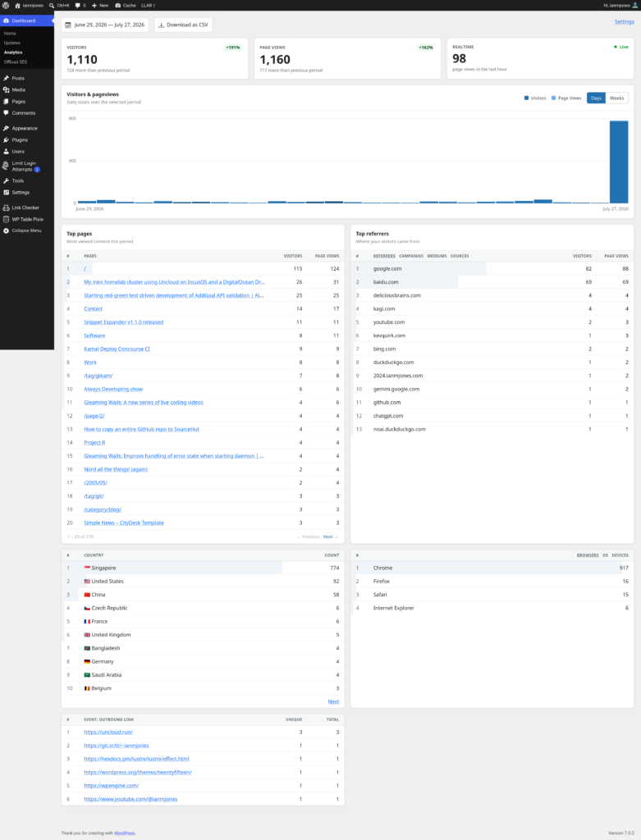Open the Cache menu in admin bar
The width and height of the screenshot is (641, 840).
pyautogui.click(x=126, y=6)
